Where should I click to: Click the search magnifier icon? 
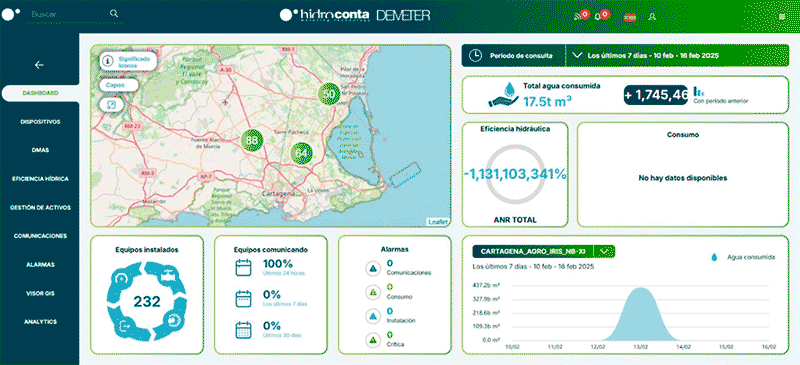pyautogui.click(x=114, y=14)
